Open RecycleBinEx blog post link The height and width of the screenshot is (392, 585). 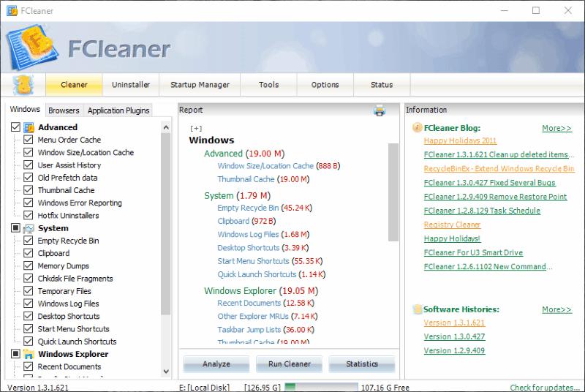coord(499,169)
